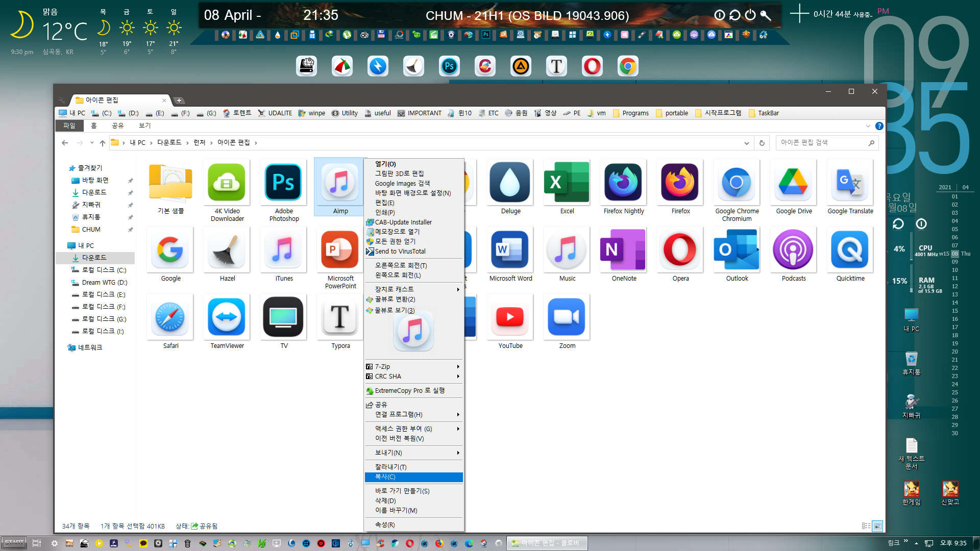980x551 pixels.
Task: Select the Google Translate icon file
Action: [850, 187]
